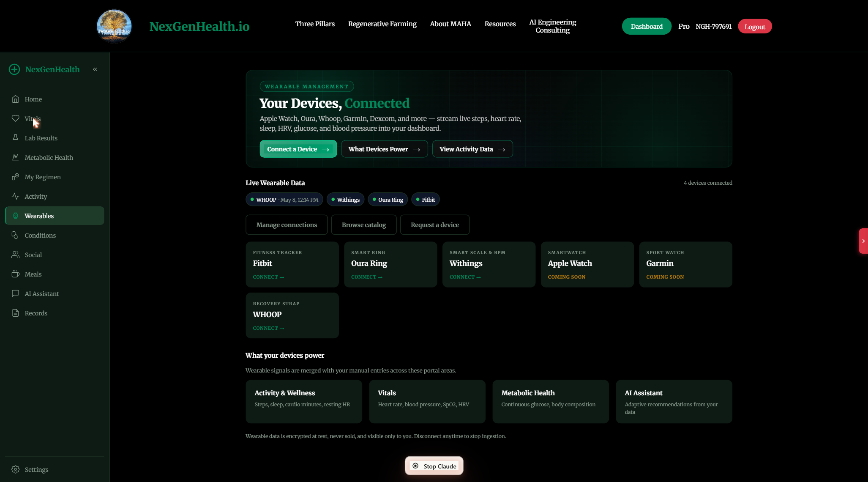Image resolution: width=868 pixels, height=482 pixels.
Task: Click the sidebar NexGenHealth plus-circle icon
Action: [x=14, y=69]
